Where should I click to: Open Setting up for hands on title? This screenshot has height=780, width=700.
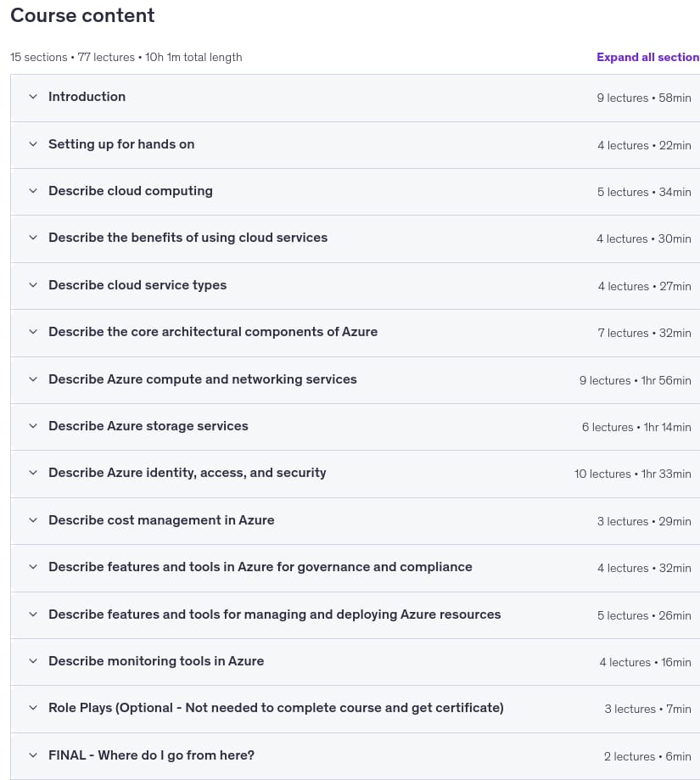pos(121,144)
